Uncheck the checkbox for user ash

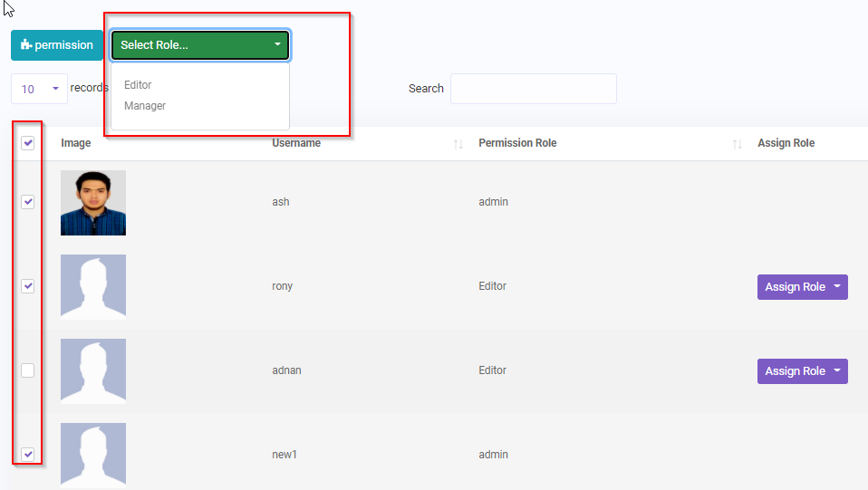[x=27, y=202]
